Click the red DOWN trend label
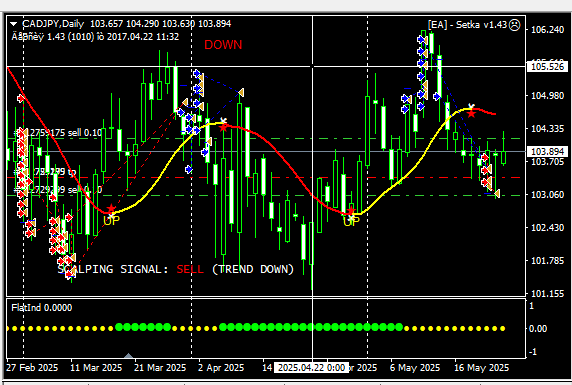Screen dimensions: 572x385 (x=223, y=45)
